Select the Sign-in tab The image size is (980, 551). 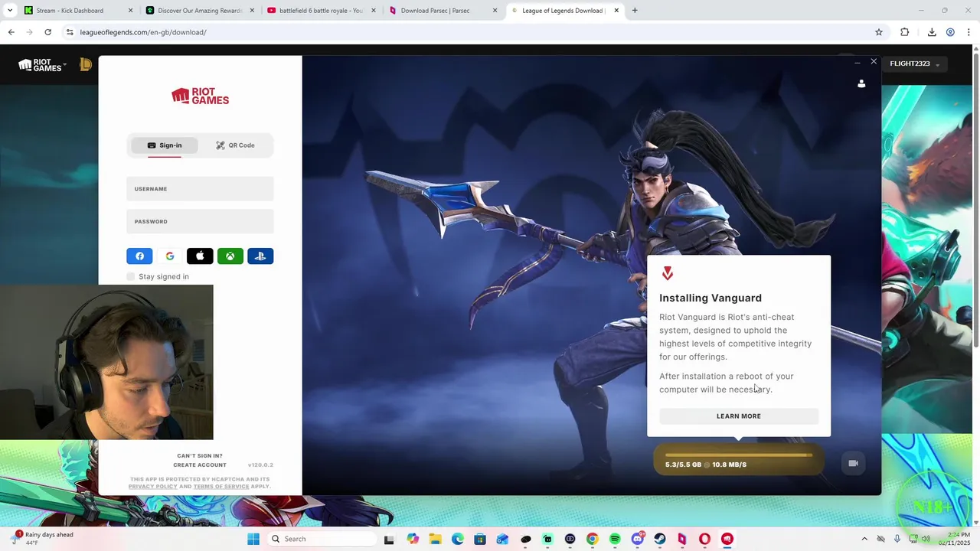[x=165, y=145]
